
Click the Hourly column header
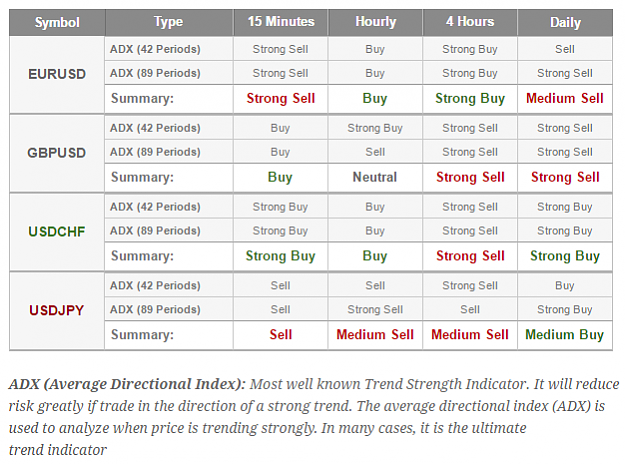tap(375, 22)
